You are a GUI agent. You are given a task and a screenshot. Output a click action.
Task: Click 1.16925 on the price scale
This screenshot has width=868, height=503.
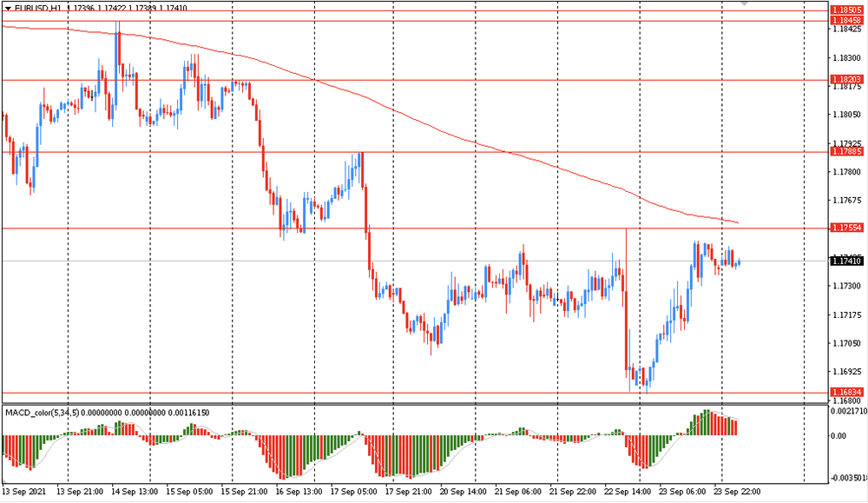[x=847, y=371]
